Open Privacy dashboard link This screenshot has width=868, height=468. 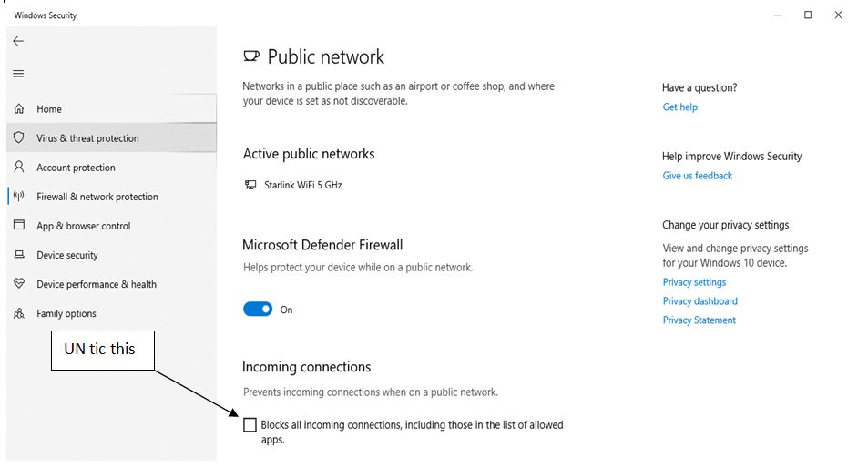[x=700, y=301]
